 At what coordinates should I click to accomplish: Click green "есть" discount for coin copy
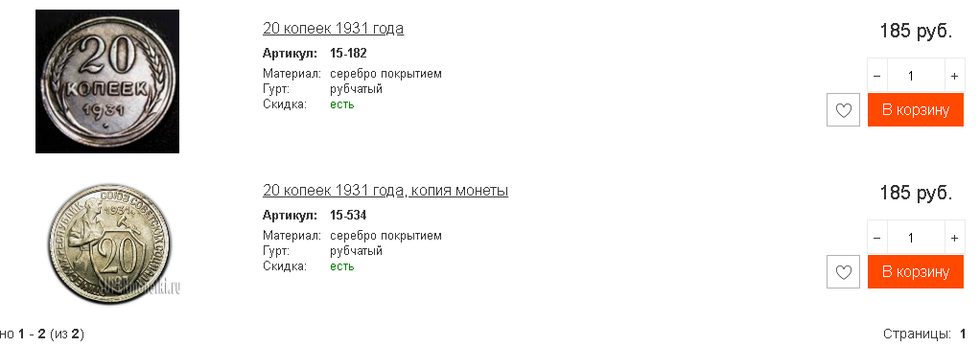tap(342, 266)
